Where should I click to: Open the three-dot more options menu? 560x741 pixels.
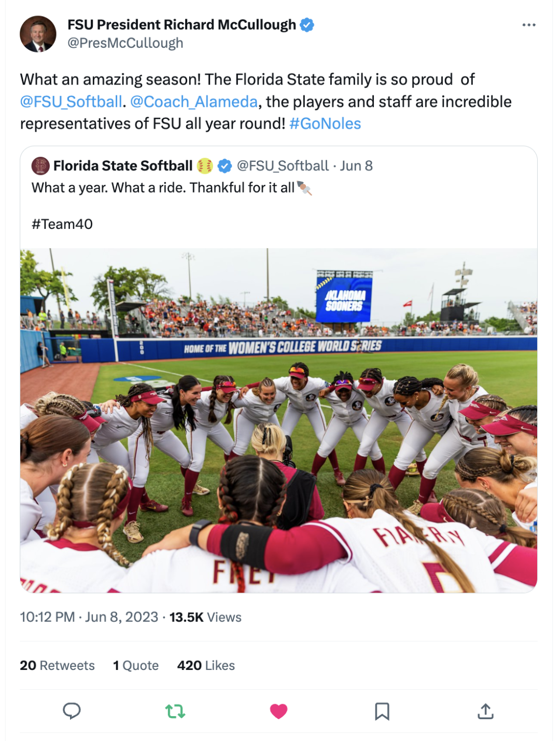pos(529,25)
